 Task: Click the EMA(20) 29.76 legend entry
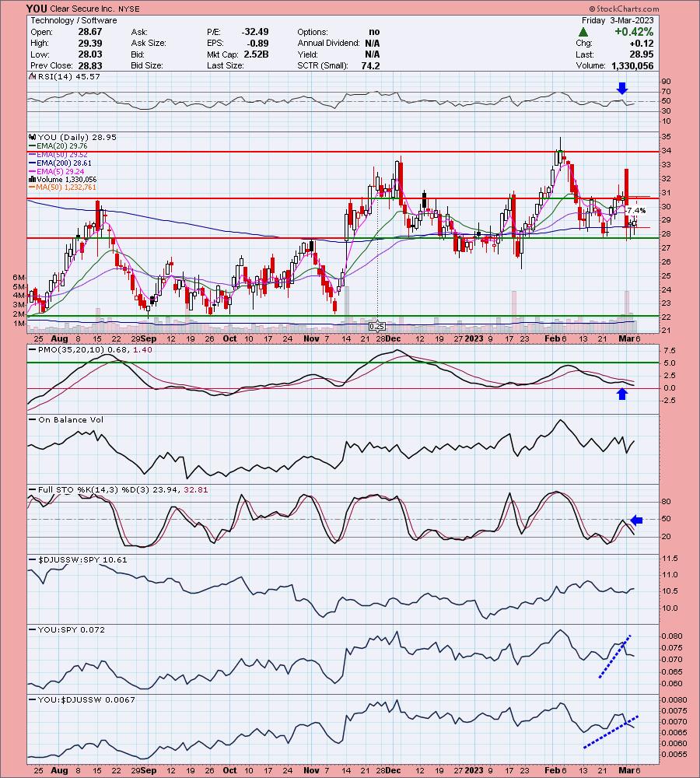(61, 146)
